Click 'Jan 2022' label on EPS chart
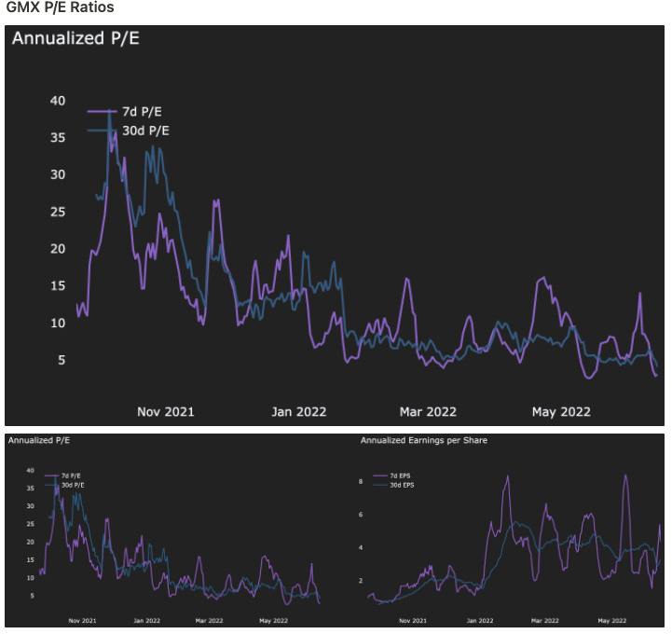The image size is (672, 634). (x=480, y=621)
